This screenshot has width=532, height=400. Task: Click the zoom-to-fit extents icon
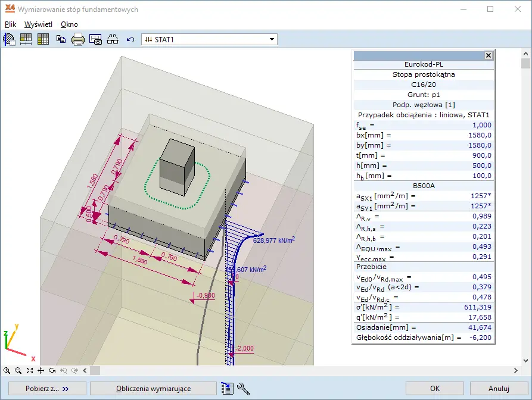[29, 370]
